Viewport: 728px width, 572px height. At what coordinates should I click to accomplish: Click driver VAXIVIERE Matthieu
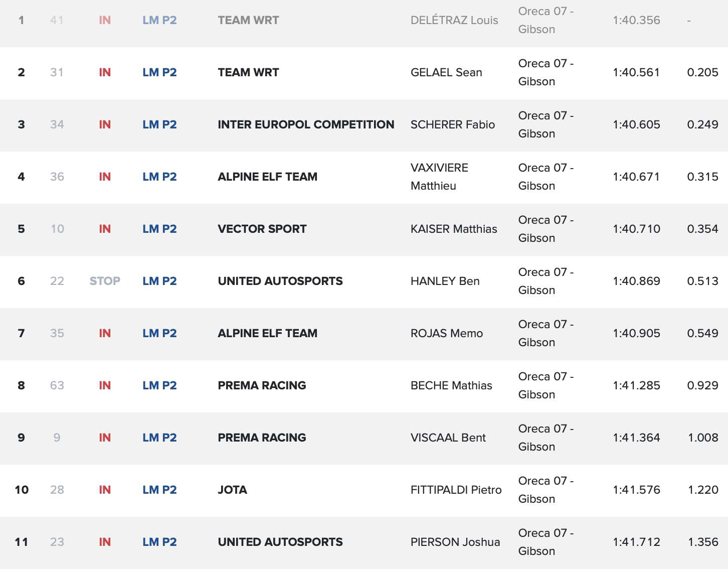click(439, 177)
